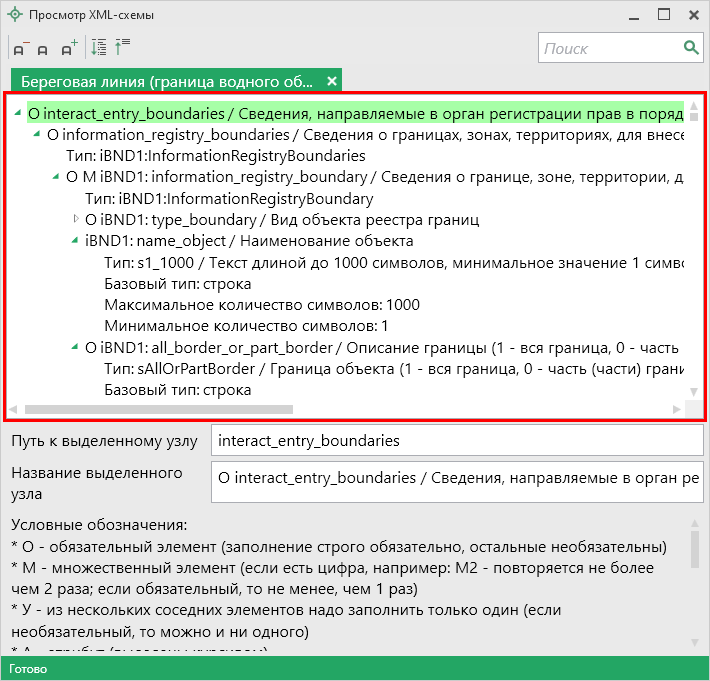This screenshot has height=681, width=710.
Task: Expand the type_boundary node
Action: tap(76, 219)
